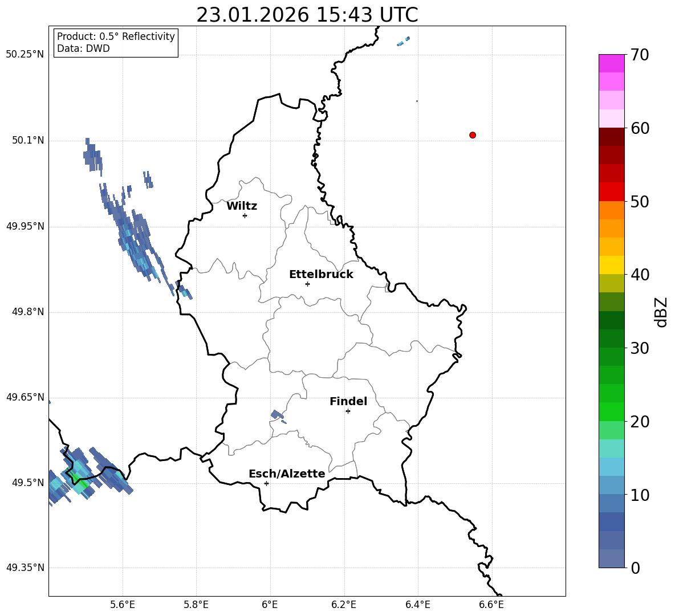Click the 23.01.2026 15:43 UTC title
Viewport: 675px width, 616px height.
tap(307, 15)
